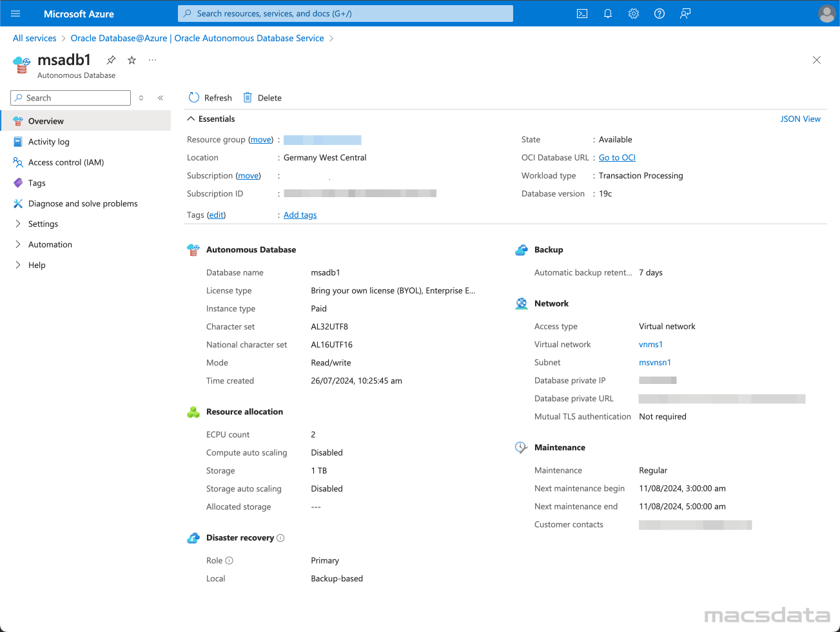The width and height of the screenshot is (840, 632).
Task: Open the help question mark icon
Action: tap(659, 14)
